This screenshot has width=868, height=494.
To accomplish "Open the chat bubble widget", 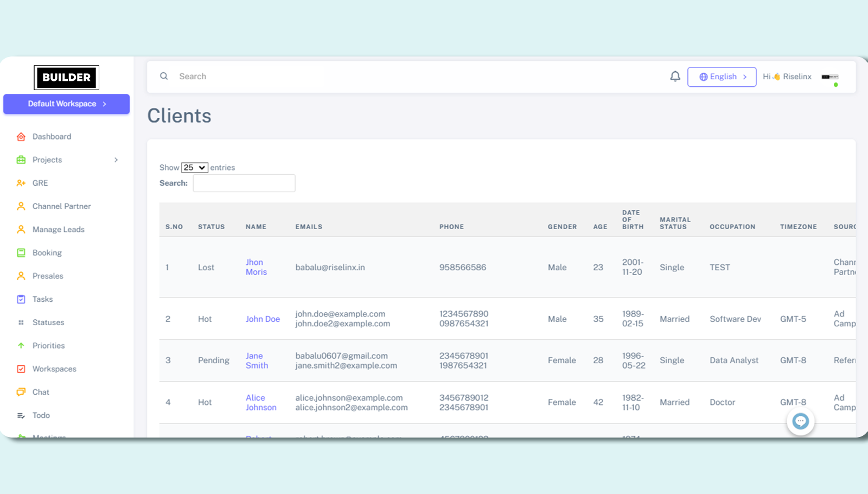I will [x=800, y=421].
